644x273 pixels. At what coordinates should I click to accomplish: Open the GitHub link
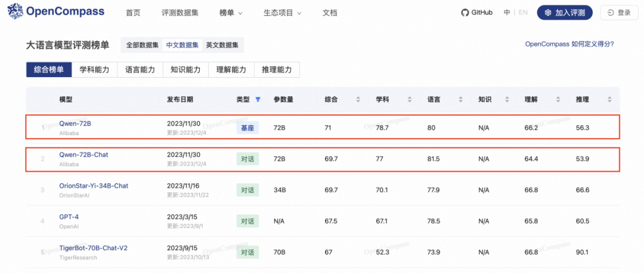(x=477, y=13)
